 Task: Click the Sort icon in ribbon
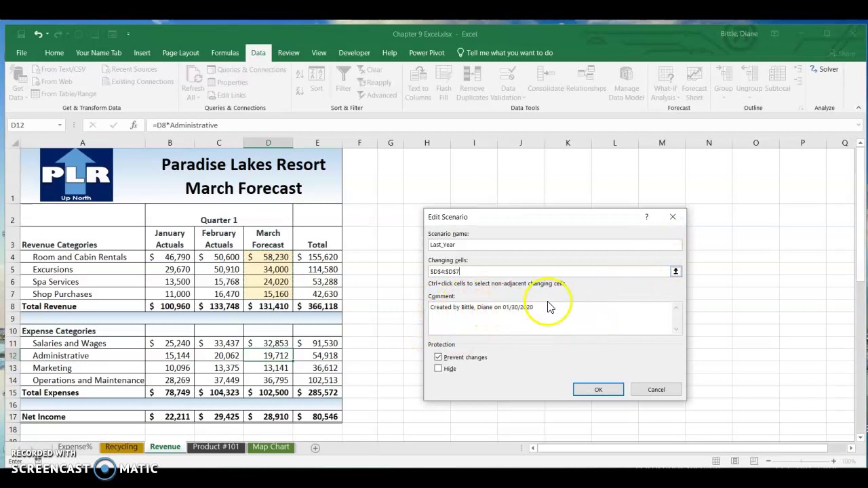click(x=317, y=80)
